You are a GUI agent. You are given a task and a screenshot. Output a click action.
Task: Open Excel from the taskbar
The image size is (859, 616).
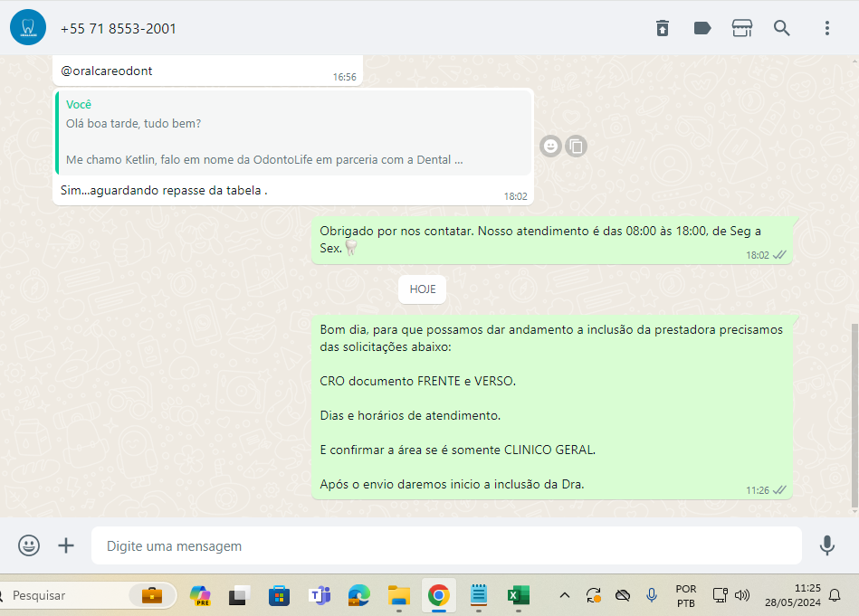(x=519, y=595)
